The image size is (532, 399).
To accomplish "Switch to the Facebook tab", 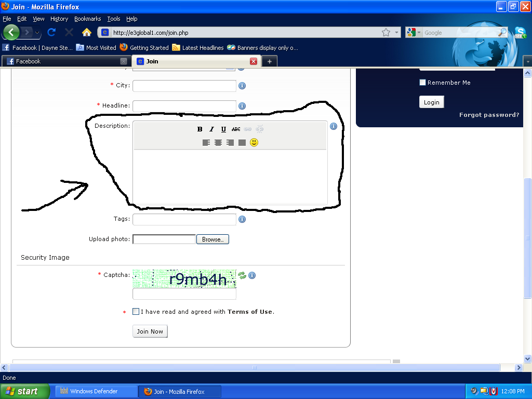I will 65,61.
